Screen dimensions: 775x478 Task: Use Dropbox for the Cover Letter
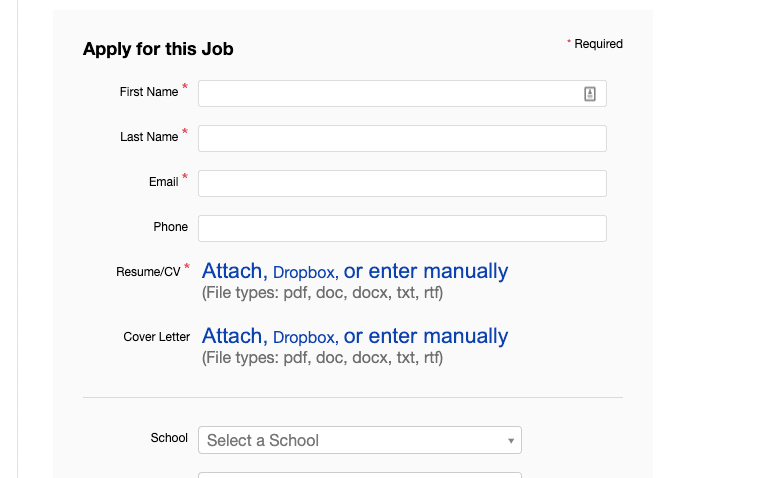(305, 338)
